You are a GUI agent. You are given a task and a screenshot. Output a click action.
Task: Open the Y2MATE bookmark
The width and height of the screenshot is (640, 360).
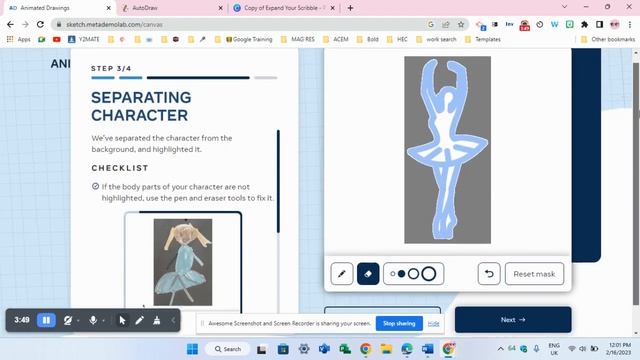click(x=84, y=39)
